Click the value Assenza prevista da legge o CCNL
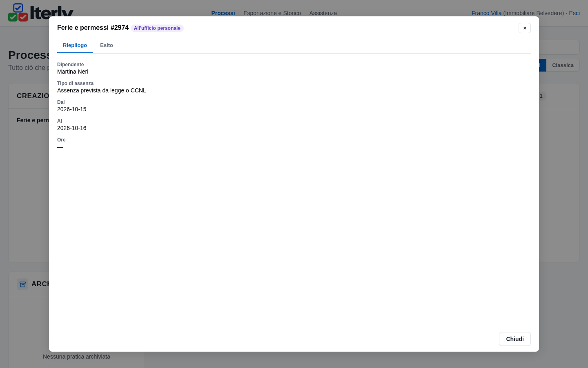The height and width of the screenshot is (368, 588). [x=102, y=90]
